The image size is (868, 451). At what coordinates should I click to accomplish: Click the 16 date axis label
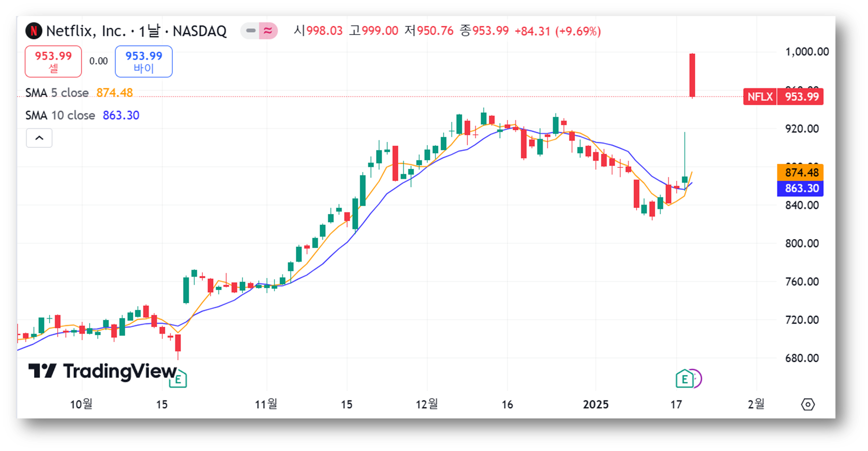coord(507,404)
